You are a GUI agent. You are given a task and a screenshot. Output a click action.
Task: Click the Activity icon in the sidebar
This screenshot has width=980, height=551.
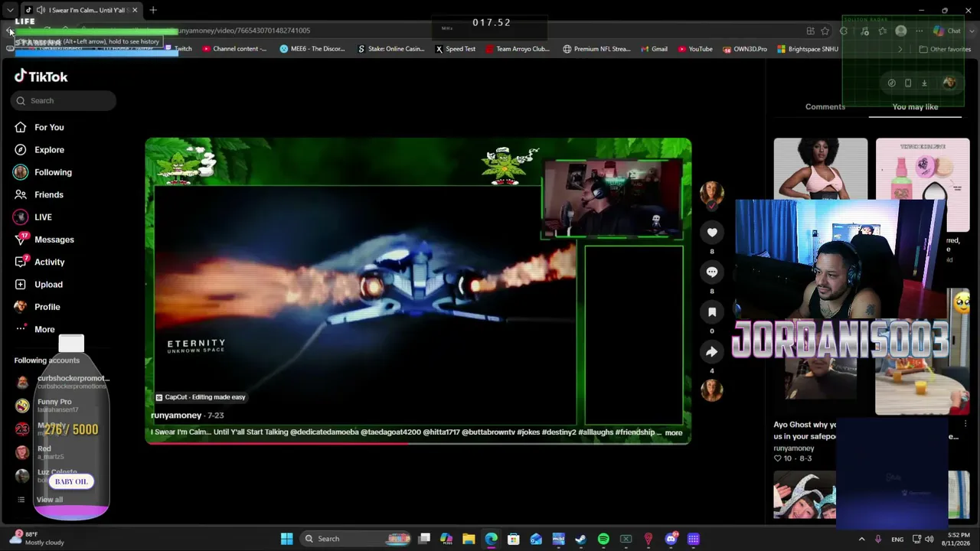pos(21,262)
